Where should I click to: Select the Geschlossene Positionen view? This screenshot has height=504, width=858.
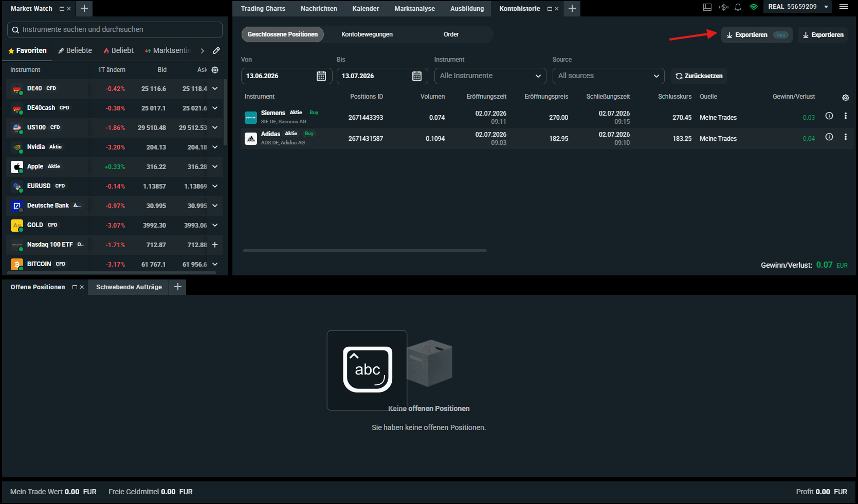coord(283,34)
